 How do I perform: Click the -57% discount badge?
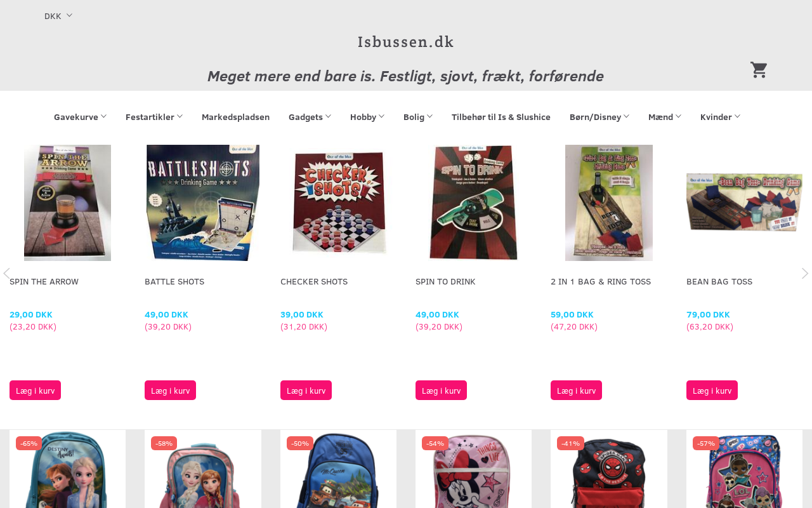click(x=706, y=443)
